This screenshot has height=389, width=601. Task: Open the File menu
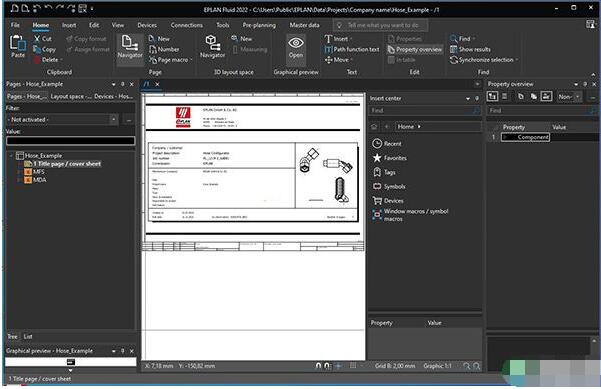coord(15,25)
